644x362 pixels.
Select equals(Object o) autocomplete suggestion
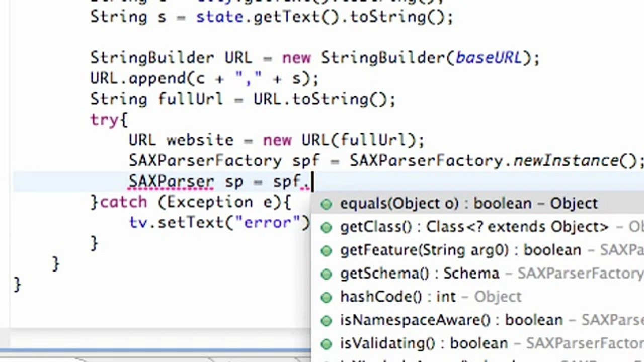[x=477, y=204]
